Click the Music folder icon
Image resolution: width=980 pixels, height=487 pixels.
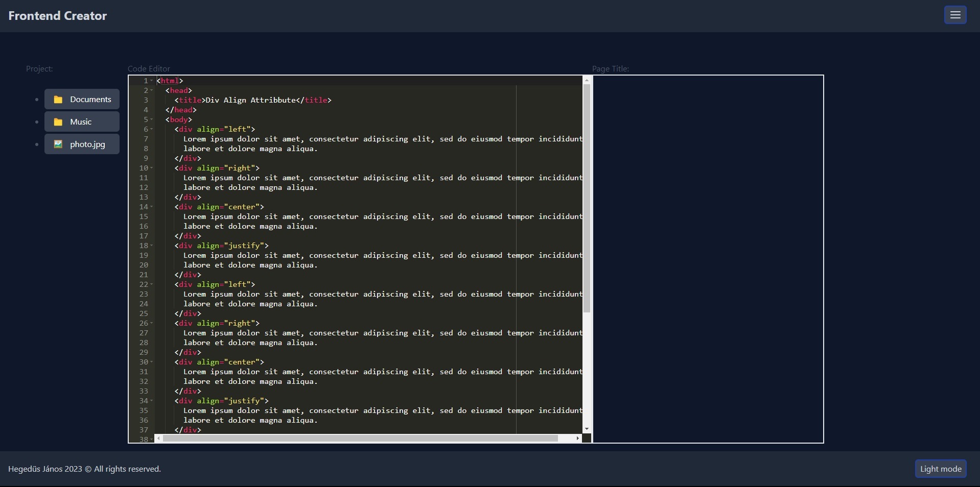pyautogui.click(x=58, y=122)
